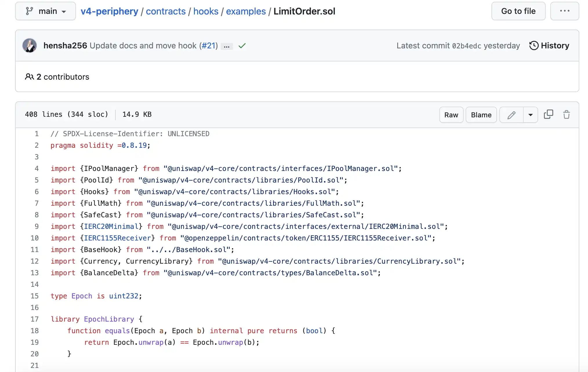
Task: Click the edit pencil icon
Action: pos(511,115)
